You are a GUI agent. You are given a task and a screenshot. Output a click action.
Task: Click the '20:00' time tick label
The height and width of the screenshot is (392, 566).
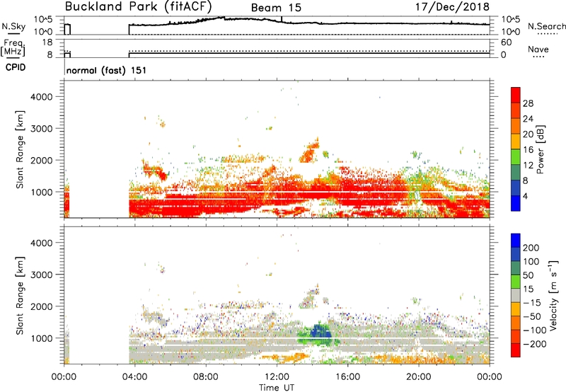point(419,377)
